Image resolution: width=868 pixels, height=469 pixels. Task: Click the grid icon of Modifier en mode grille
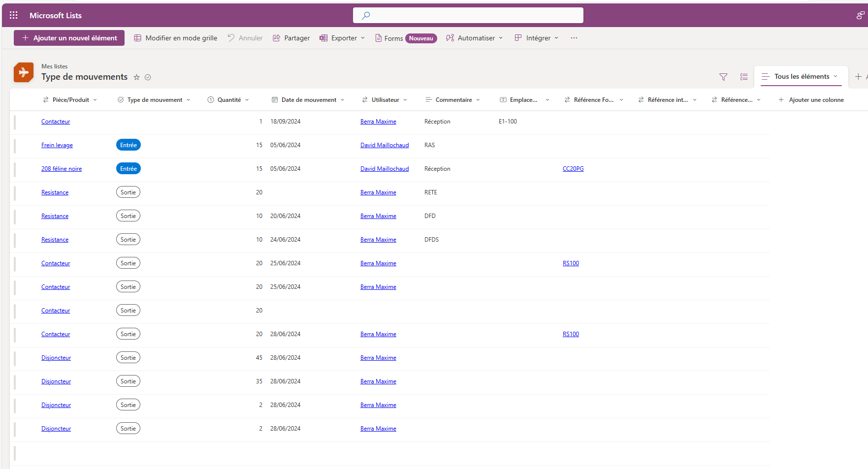[x=138, y=38]
